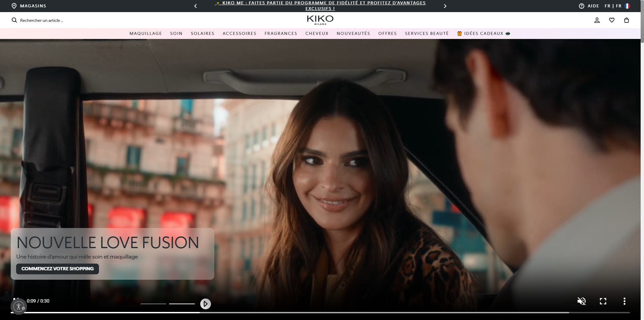Go to the KIKO Milano logo homepage
Screen dimensions: 644x320
pos(320,20)
